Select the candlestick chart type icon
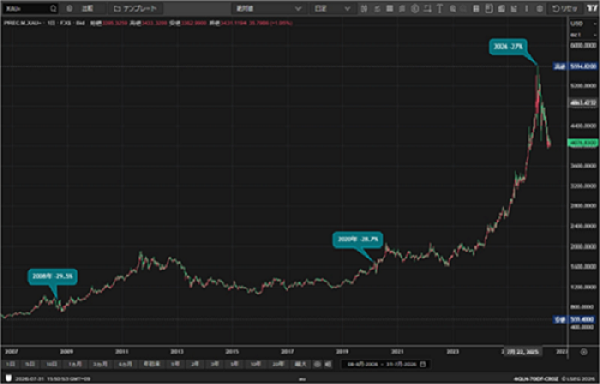Image resolution: width=600 pixels, height=384 pixels. click(364, 8)
